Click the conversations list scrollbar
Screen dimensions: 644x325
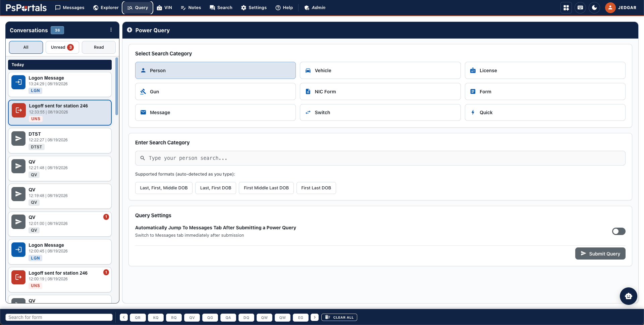[x=117, y=87]
